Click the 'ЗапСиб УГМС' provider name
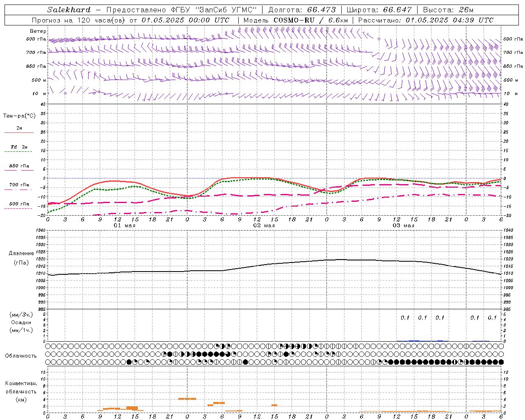This screenshot has width=525, height=420. [226, 10]
